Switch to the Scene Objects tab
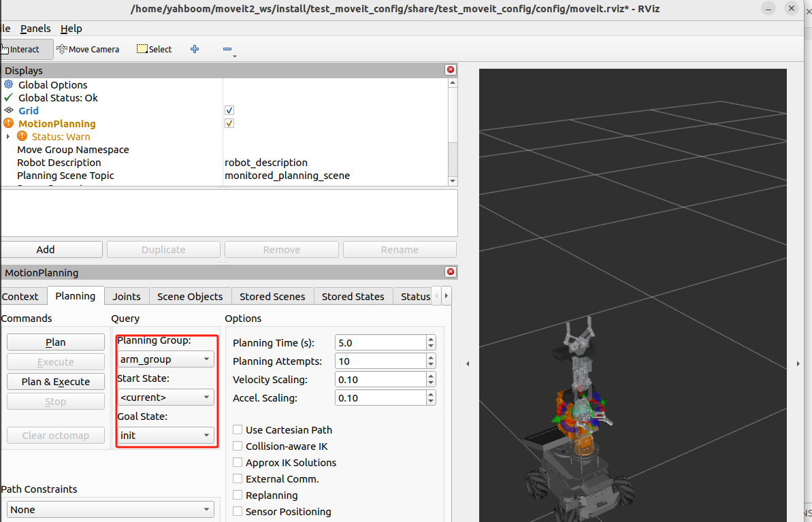 [190, 296]
